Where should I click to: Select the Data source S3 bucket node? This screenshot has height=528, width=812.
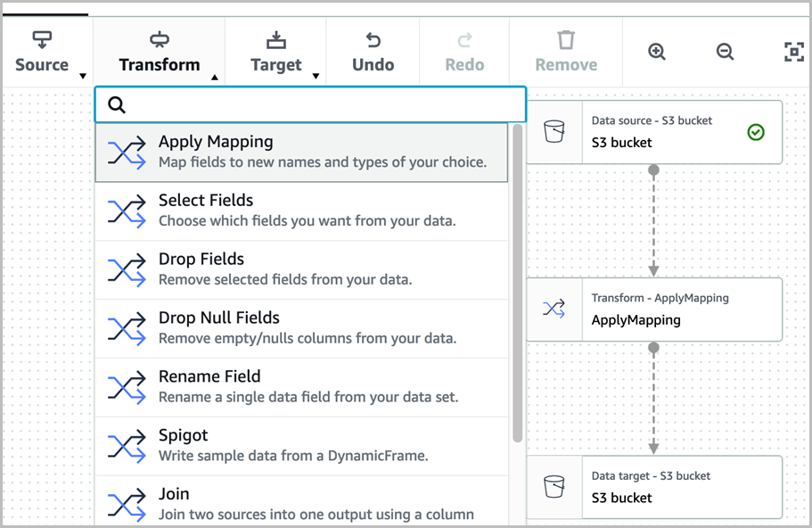(654, 132)
